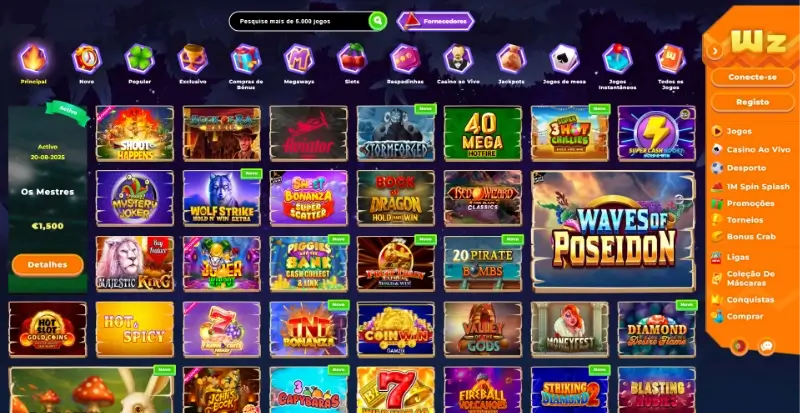Open the Casino ao Vivo dealer icon

point(458,59)
